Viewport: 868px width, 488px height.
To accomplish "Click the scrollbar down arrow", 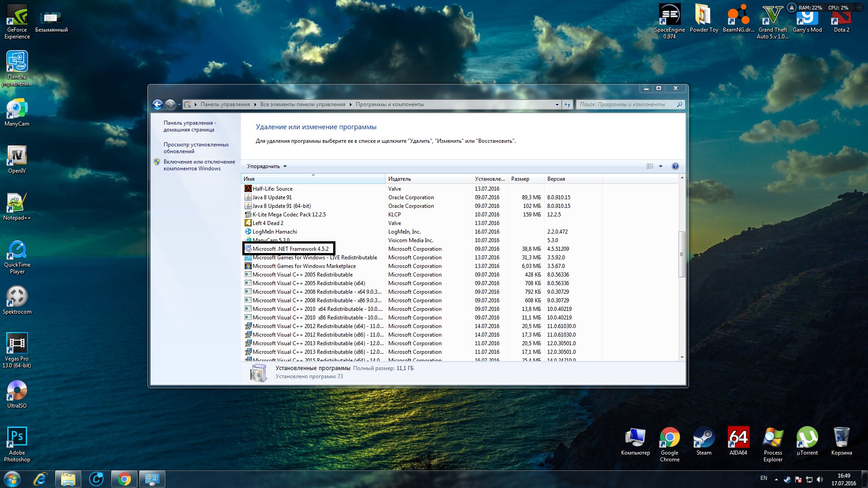I will click(x=682, y=357).
